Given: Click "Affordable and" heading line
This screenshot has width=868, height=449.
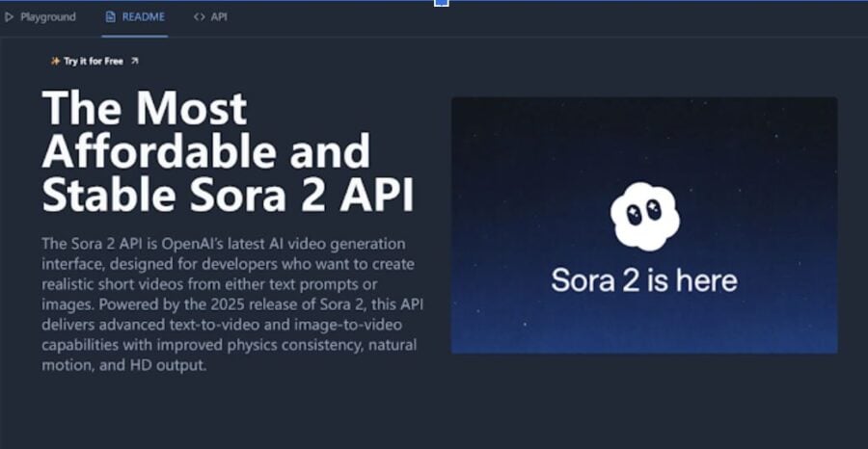Looking at the screenshot, I should pyautogui.click(x=206, y=151).
